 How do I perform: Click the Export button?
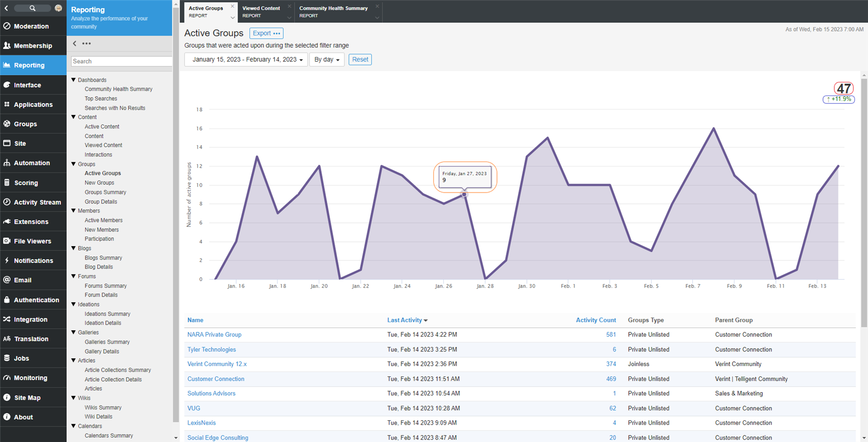click(266, 33)
